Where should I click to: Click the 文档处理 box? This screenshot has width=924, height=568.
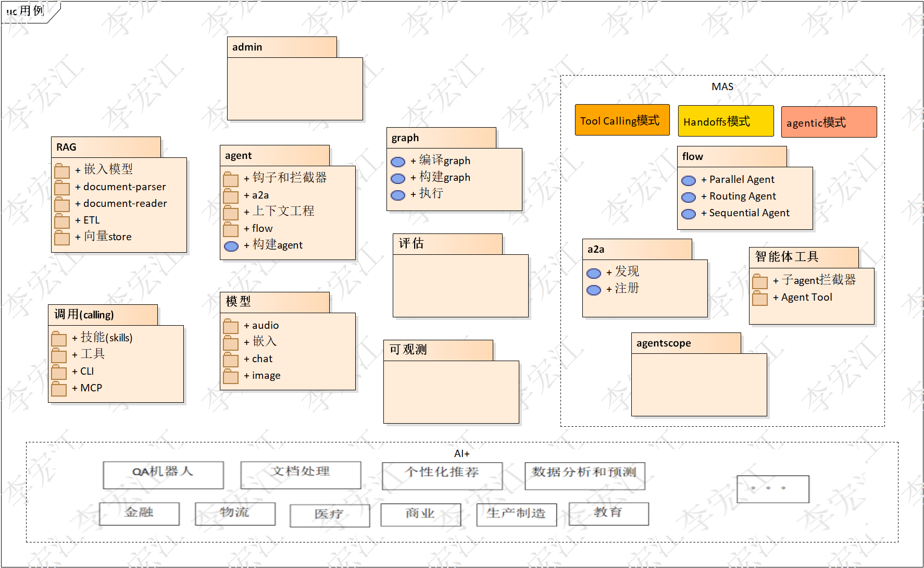pyautogui.click(x=301, y=475)
